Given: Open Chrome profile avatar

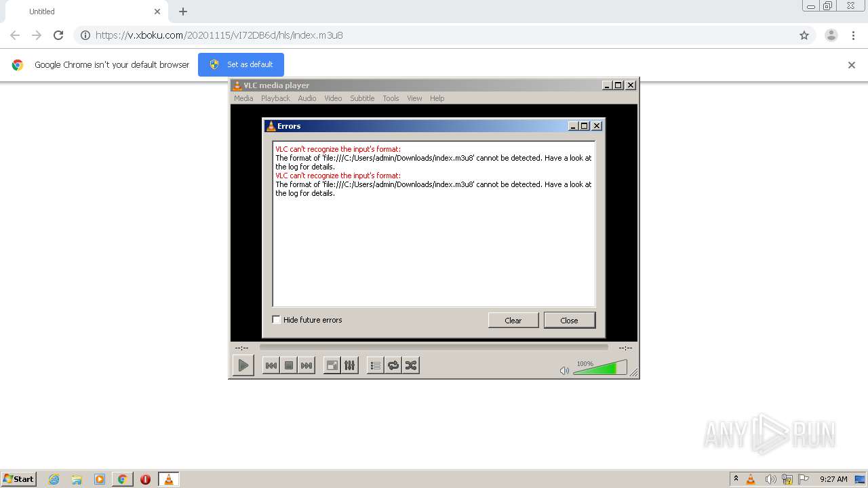Looking at the screenshot, I should pyautogui.click(x=831, y=35).
